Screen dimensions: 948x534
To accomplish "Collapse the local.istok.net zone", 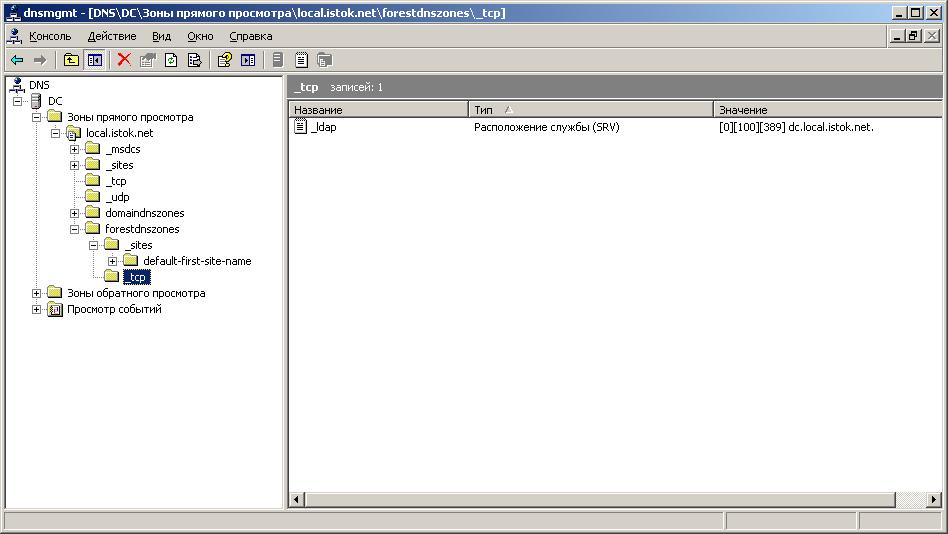I will coord(55,133).
